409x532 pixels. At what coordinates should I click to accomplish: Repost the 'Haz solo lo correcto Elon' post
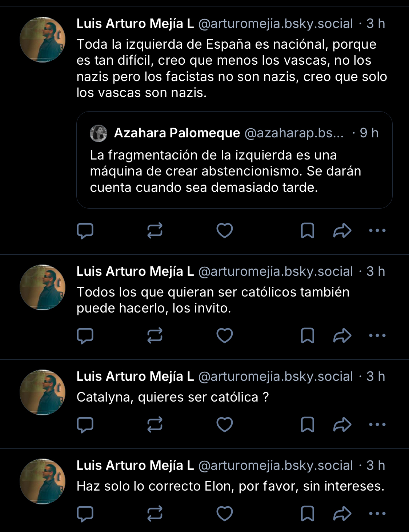[x=155, y=513]
